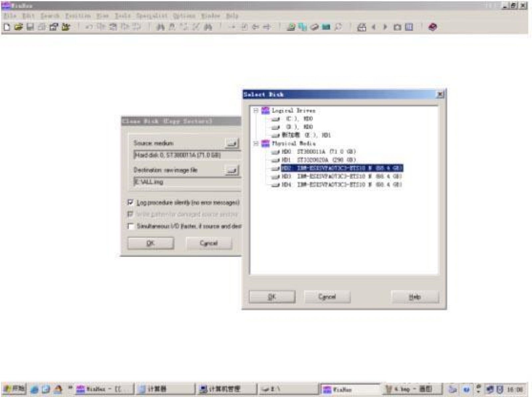Uncheck Log procedure silently checkbox
The height and width of the screenshot is (397, 532).
(131, 202)
